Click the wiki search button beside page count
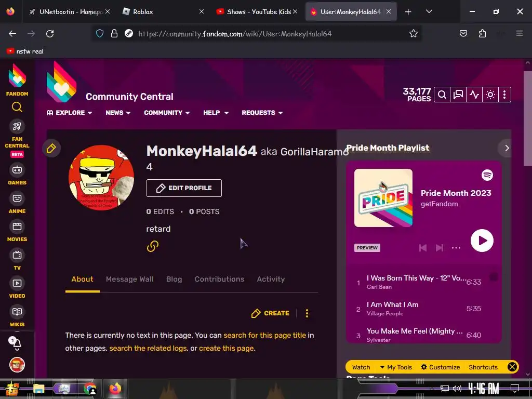The width and height of the screenshot is (532, 399). pos(442,95)
